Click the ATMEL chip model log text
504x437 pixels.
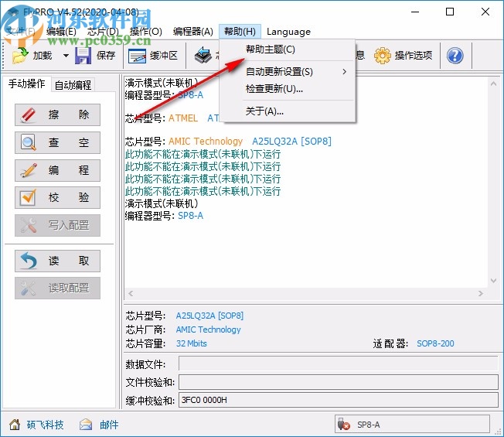183,118
